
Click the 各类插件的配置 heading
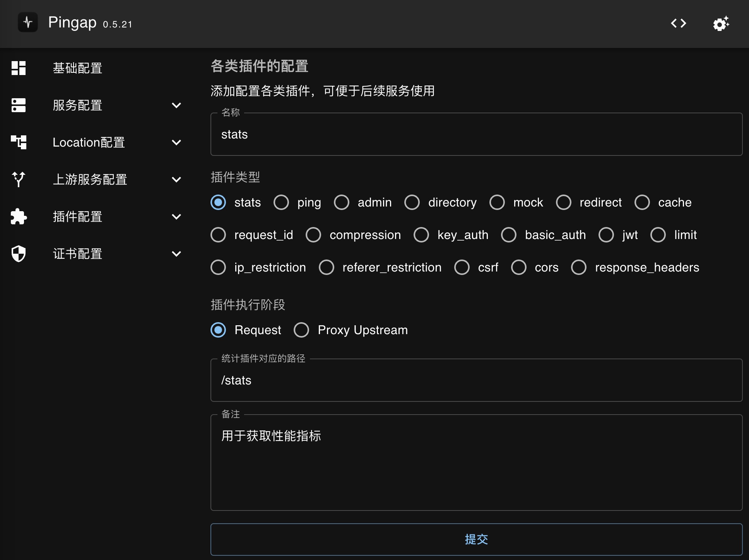pyautogui.click(x=259, y=66)
